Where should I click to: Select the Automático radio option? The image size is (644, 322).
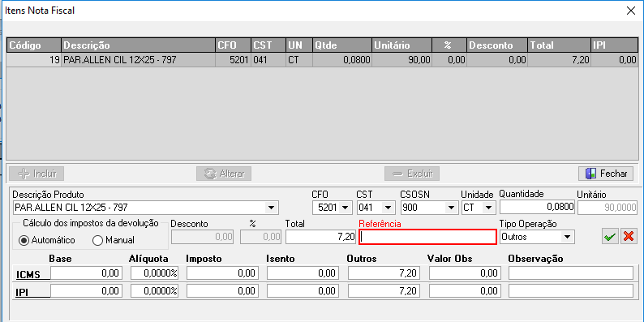[47, 240]
